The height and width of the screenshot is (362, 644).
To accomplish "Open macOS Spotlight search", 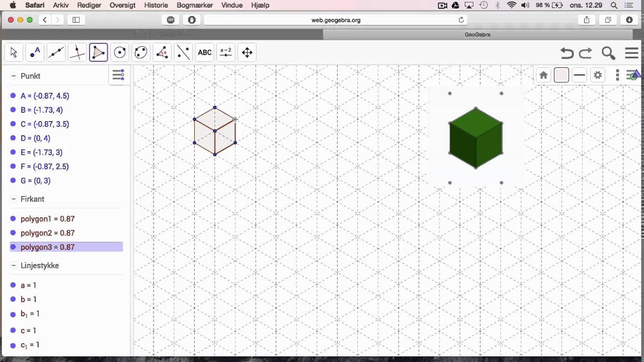I will [614, 5].
